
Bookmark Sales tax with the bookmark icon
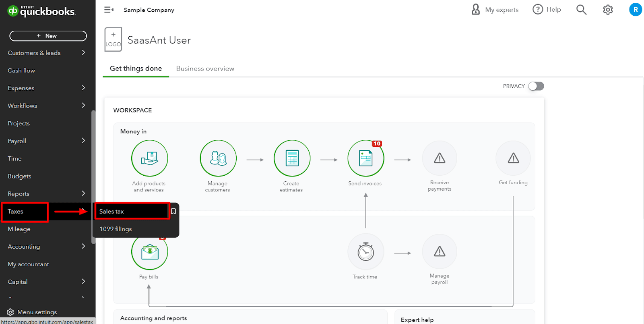pyautogui.click(x=173, y=211)
